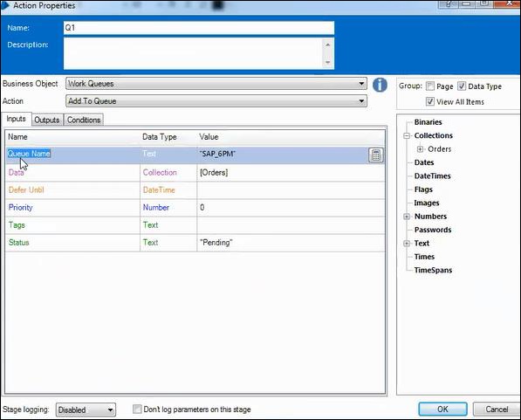Click the OK button
Image resolution: width=521 pixels, height=420 pixels.
click(442, 409)
